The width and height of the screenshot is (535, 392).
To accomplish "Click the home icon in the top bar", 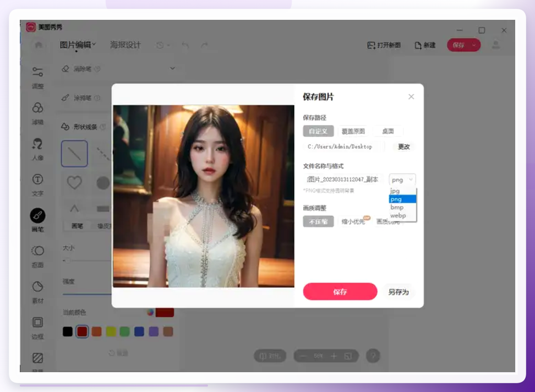I will coord(39,45).
